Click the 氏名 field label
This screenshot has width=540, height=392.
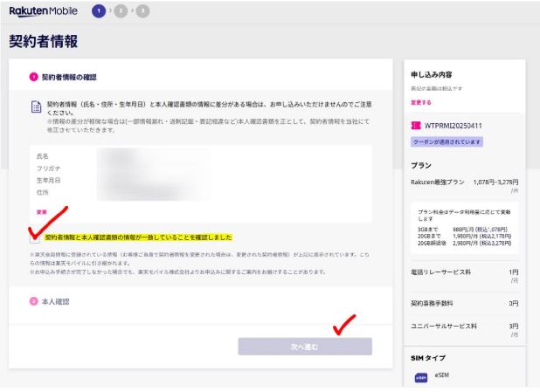(x=42, y=156)
